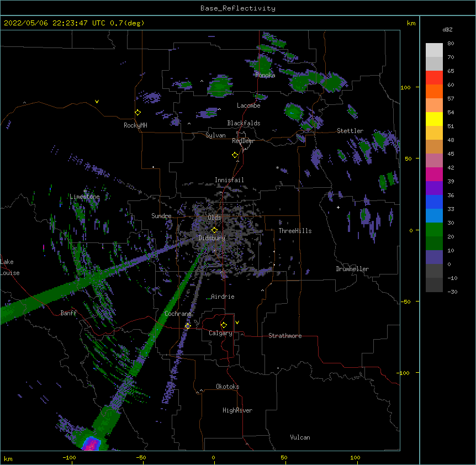Click the Base_Reflectivity title
Screen dimensions: 476x465
click(238, 8)
